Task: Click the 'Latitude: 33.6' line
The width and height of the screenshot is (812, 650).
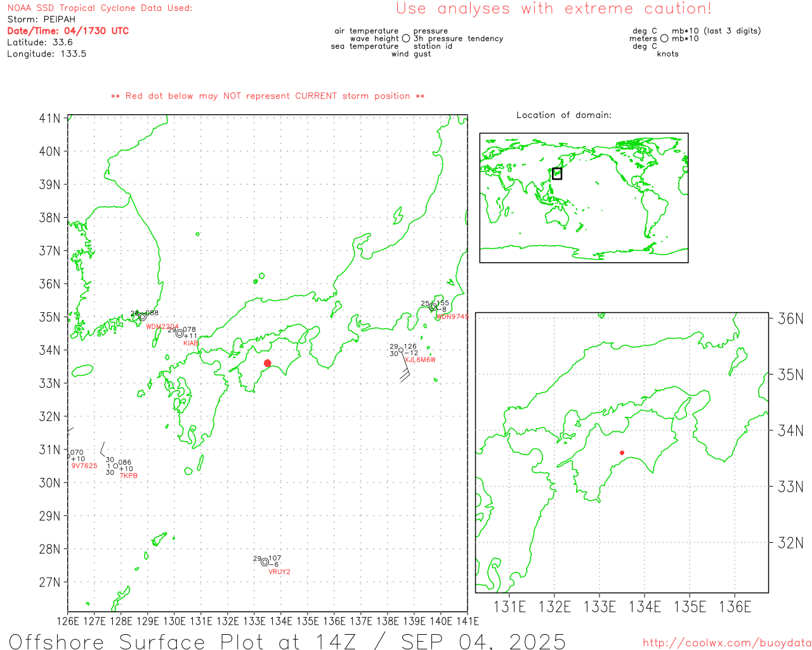Action: point(40,43)
